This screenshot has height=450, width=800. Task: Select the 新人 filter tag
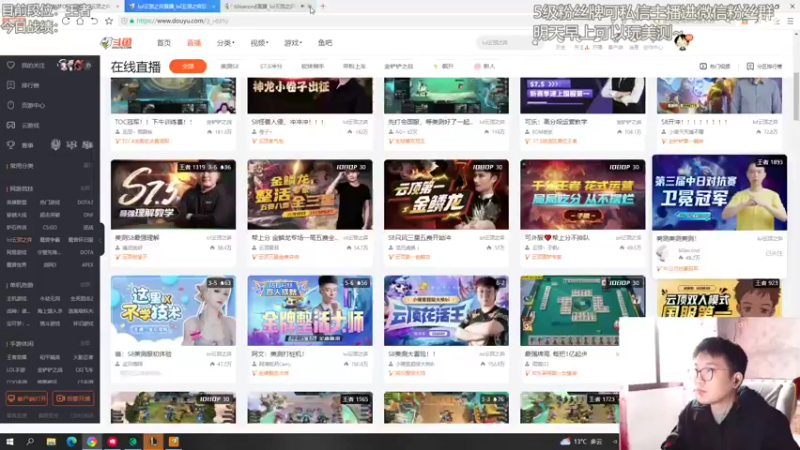(485, 66)
